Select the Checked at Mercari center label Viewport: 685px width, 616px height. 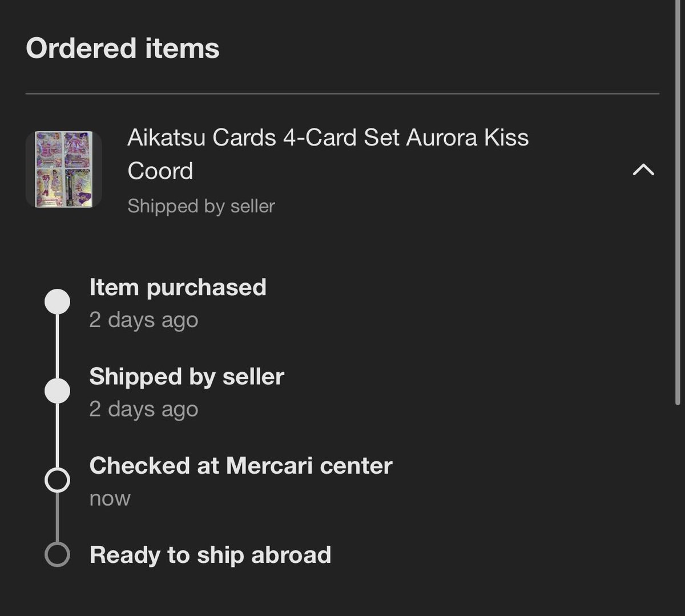click(241, 466)
